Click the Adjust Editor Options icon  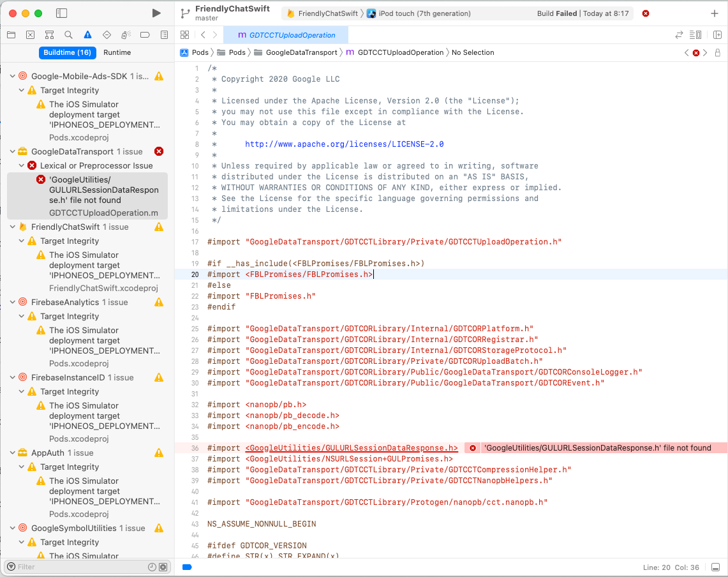(695, 35)
